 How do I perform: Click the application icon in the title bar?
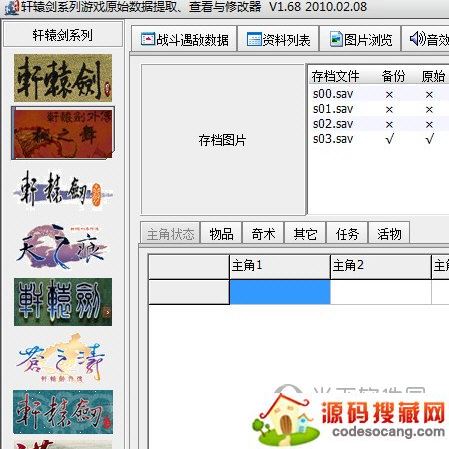tap(12, 7)
